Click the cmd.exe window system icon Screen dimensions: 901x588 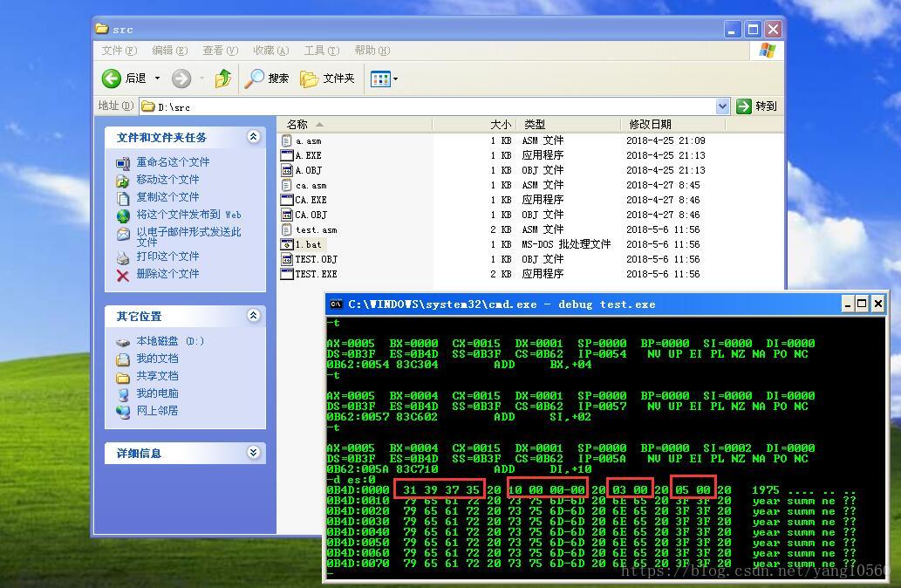(336, 304)
